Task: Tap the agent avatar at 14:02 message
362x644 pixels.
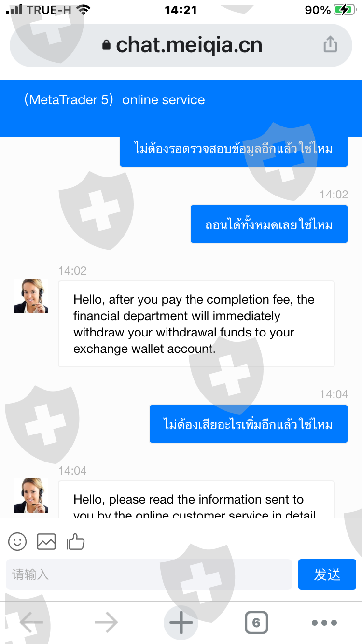Action: [31, 296]
